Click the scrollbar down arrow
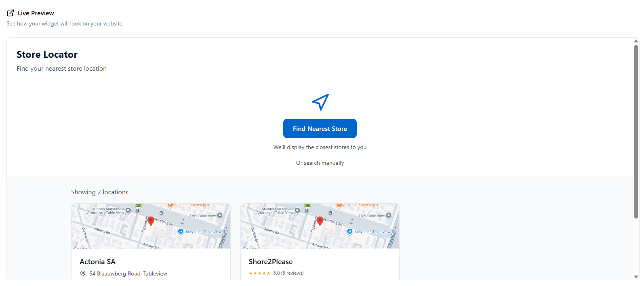This screenshot has width=644, height=286. [x=636, y=277]
